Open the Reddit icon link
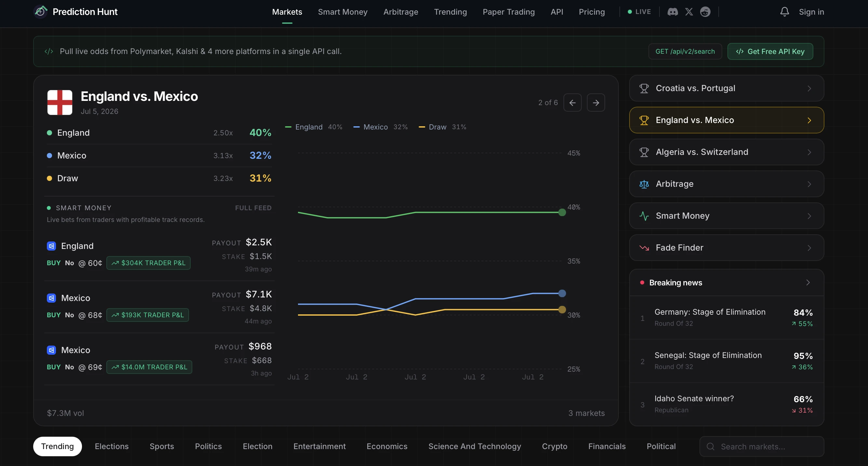This screenshot has width=868, height=466. (705, 12)
